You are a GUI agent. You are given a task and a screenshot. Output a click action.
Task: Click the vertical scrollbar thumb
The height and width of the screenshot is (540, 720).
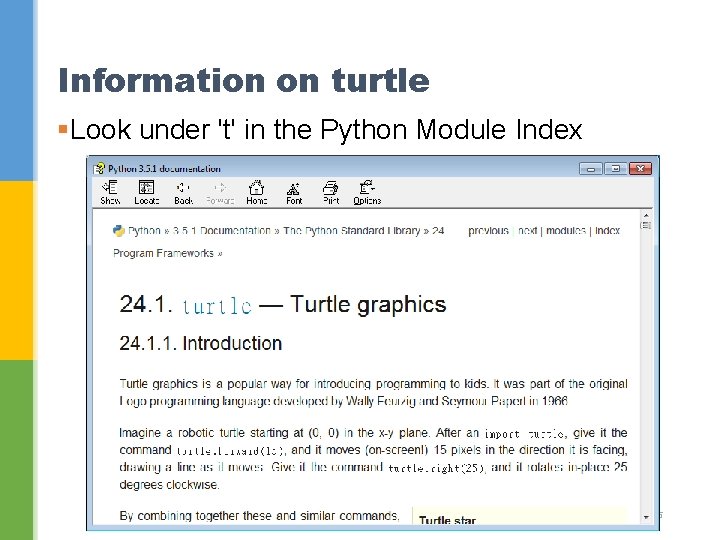[646, 225]
